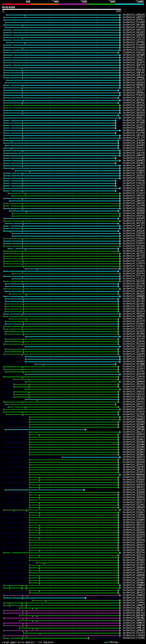Viewport: 146px width, 644px height.
Task: Select hit label UniRef100_P18960
Action: point(134,324)
